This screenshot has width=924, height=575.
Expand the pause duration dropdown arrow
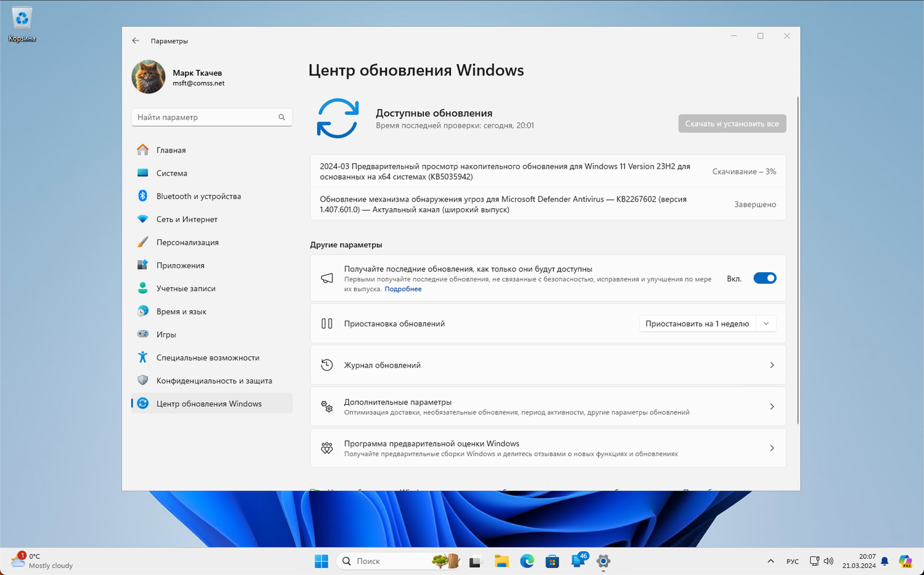(x=766, y=324)
